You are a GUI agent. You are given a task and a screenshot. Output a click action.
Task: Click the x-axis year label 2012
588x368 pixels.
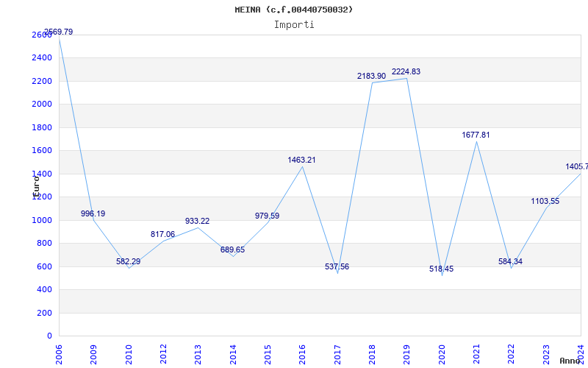pos(163,355)
